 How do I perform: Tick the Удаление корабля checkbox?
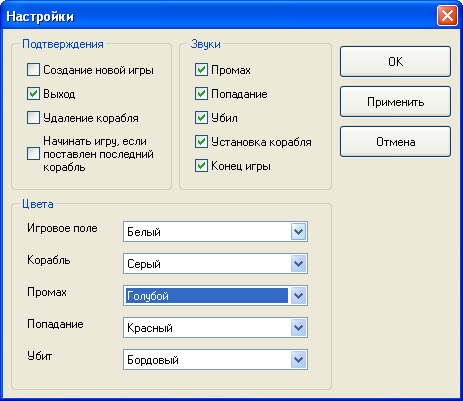click(33, 118)
